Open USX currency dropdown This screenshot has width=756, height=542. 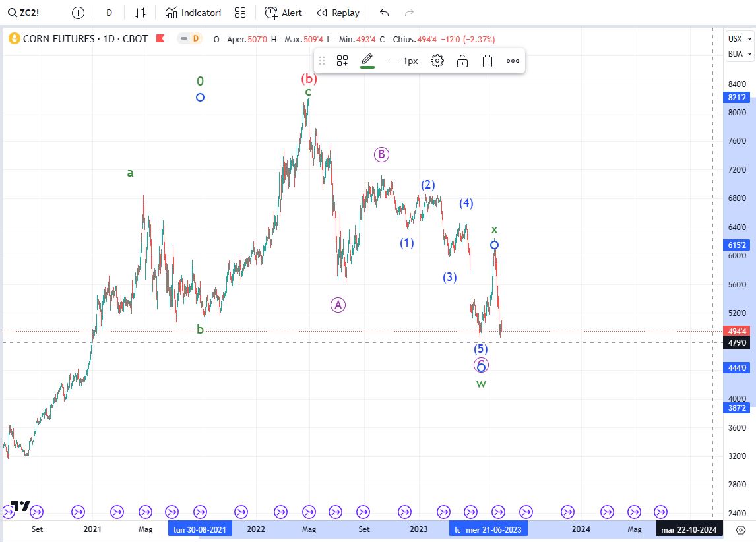[740, 38]
